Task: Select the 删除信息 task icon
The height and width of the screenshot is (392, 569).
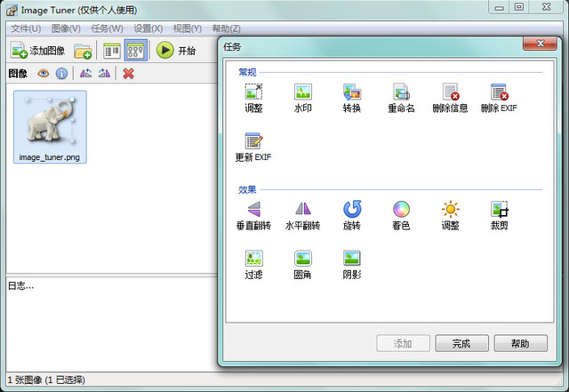Action: pyautogui.click(x=450, y=99)
